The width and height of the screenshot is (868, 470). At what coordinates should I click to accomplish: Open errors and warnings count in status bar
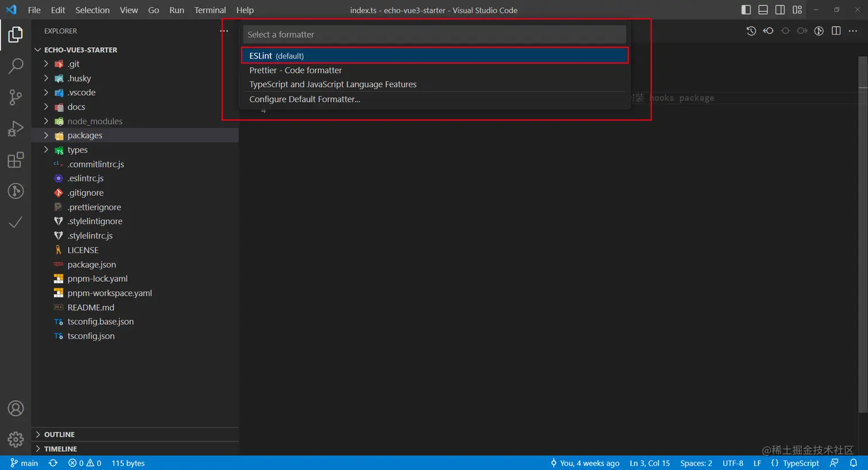point(85,463)
